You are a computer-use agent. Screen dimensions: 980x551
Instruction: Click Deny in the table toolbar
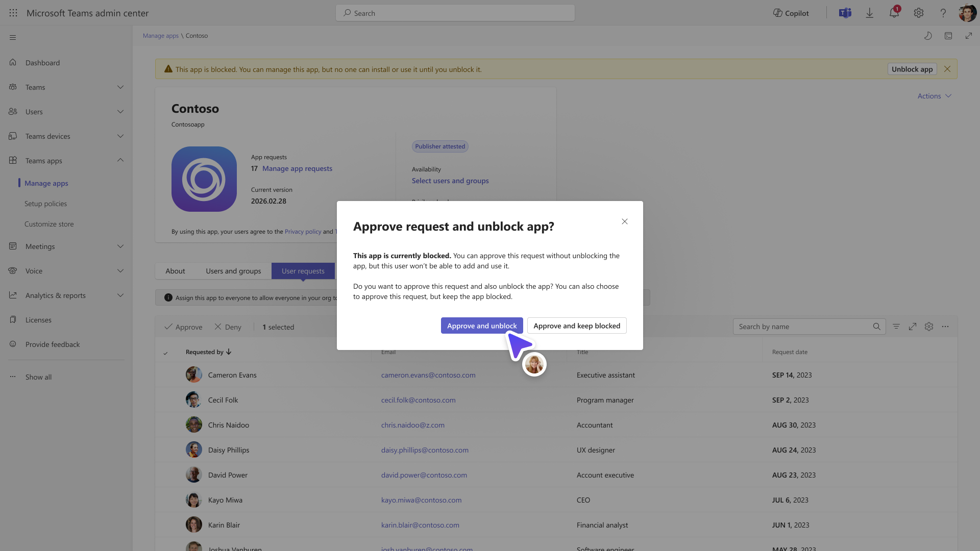[228, 327]
